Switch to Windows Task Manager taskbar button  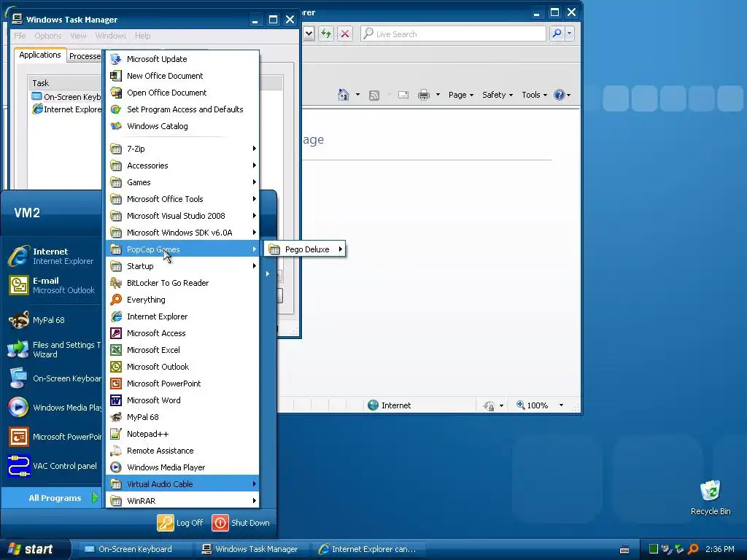[252, 549]
